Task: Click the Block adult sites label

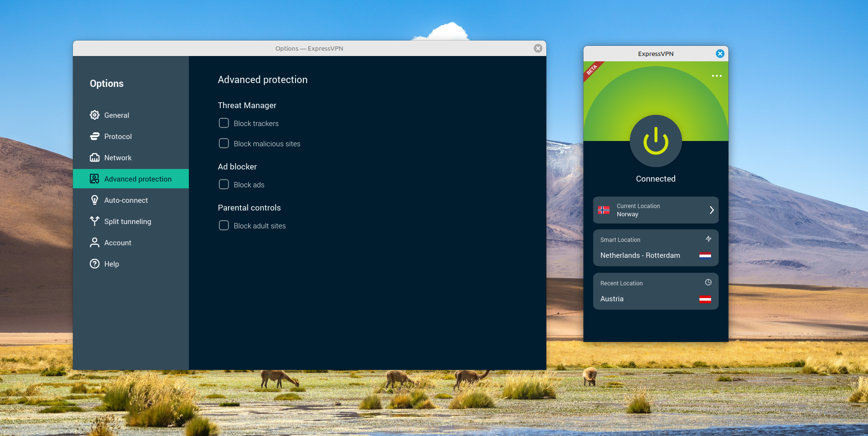Action: point(260,226)
